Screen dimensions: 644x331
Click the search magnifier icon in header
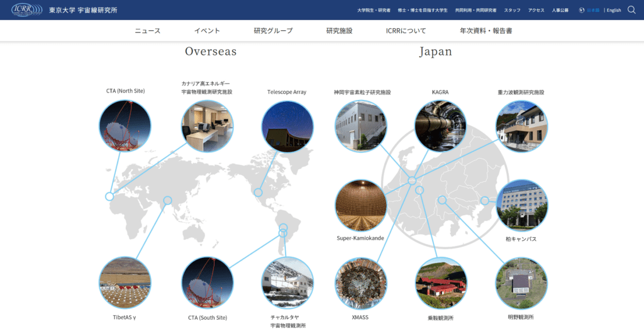click(x=631, y=10)
